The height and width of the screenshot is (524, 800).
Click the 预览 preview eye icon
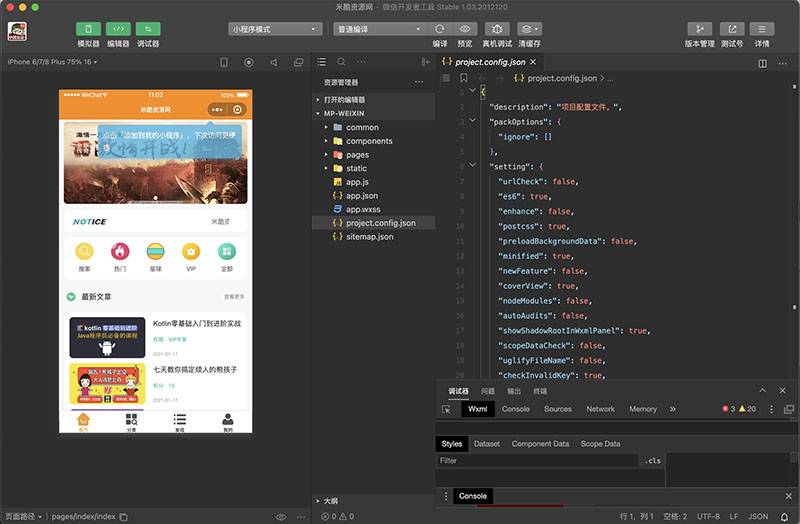click(464, 29)
